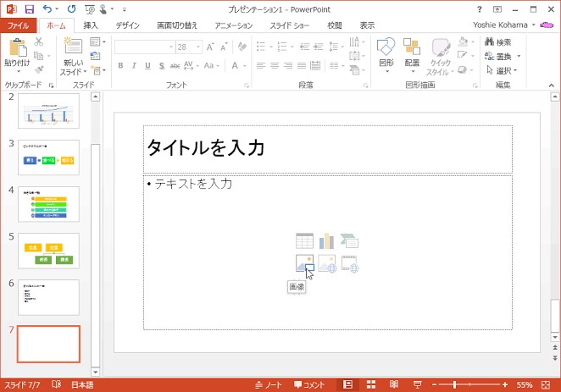
Task: Toggle Strikethrough formatting
Action: 175,66
